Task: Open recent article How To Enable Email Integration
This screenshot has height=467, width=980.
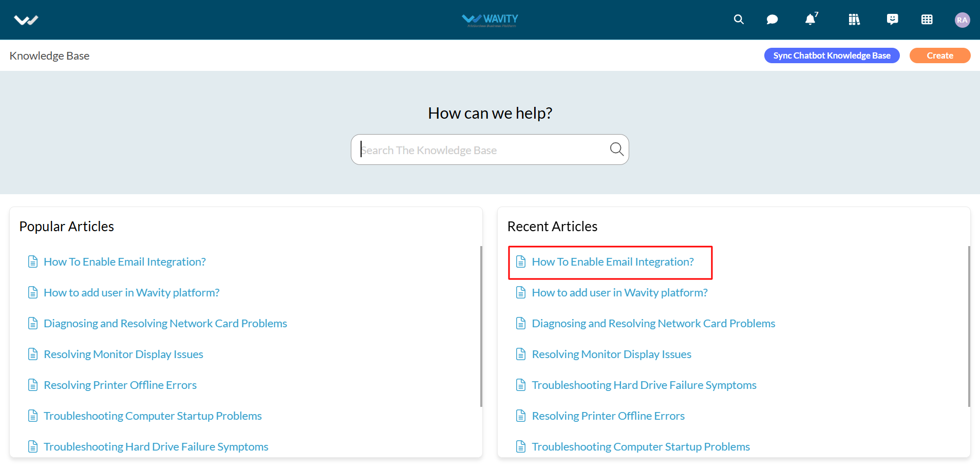Action: click(613, 261)
